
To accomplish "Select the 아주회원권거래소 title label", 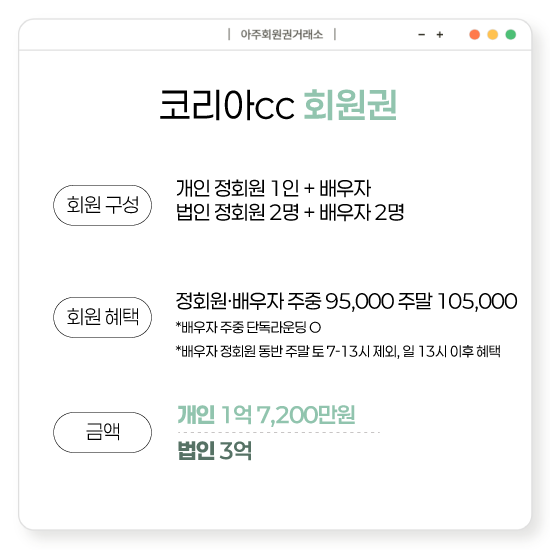I will point(282,35).
